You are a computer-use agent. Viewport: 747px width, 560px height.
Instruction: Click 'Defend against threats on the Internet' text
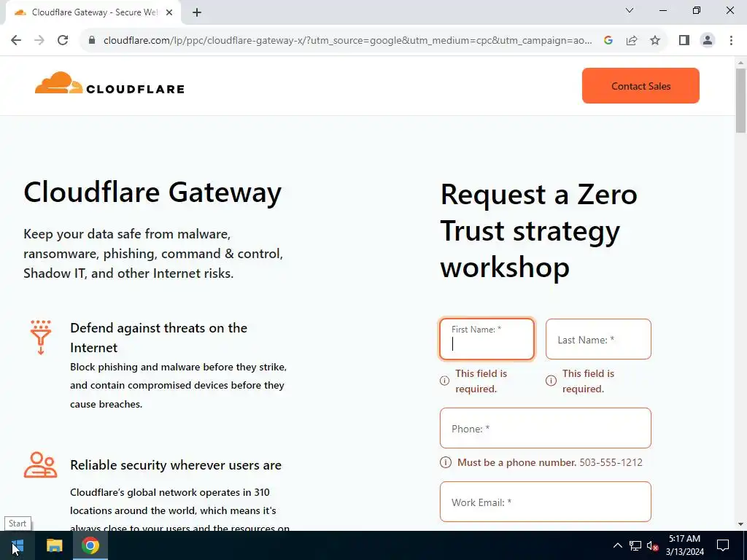pyautogui.click(x=158, y=338)
